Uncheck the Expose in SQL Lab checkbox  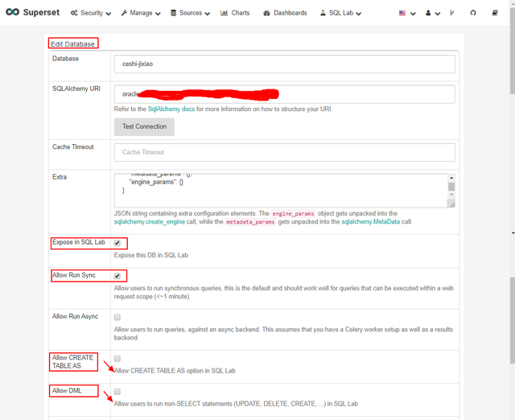pos(117,242)
